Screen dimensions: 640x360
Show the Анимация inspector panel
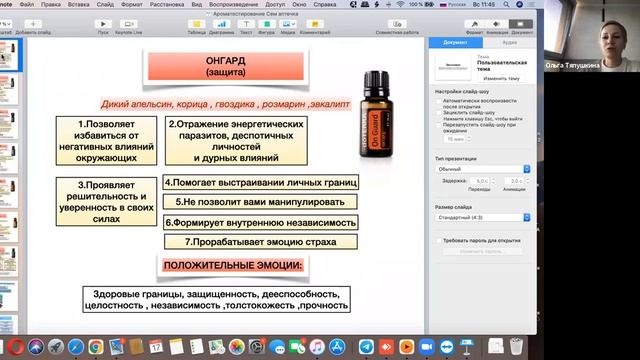497,24
